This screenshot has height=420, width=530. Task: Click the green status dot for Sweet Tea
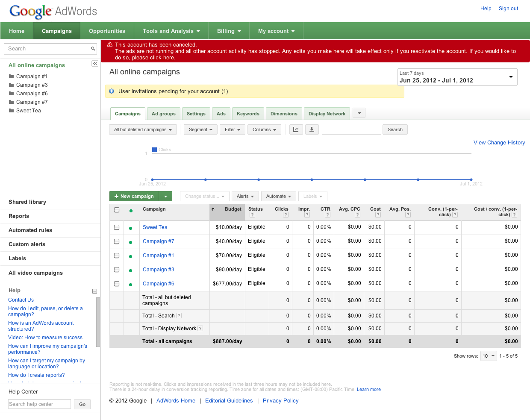pyautogui.click(x=131, y=228)
